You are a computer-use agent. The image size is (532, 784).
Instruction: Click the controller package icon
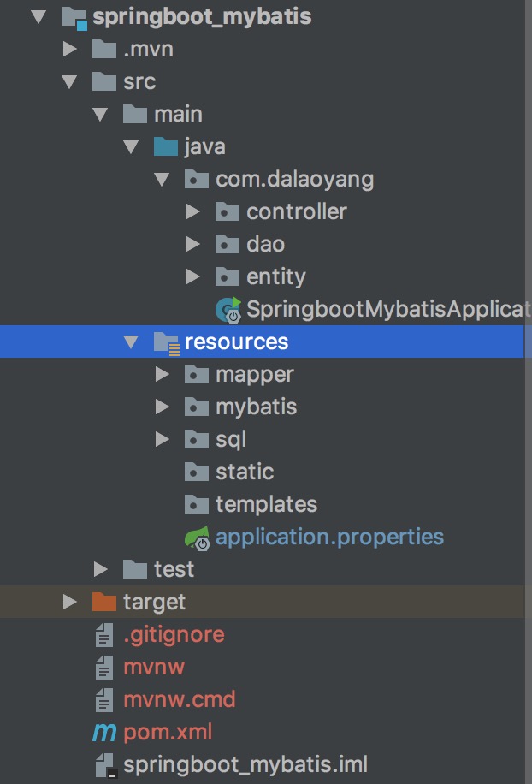pos(228,211)
